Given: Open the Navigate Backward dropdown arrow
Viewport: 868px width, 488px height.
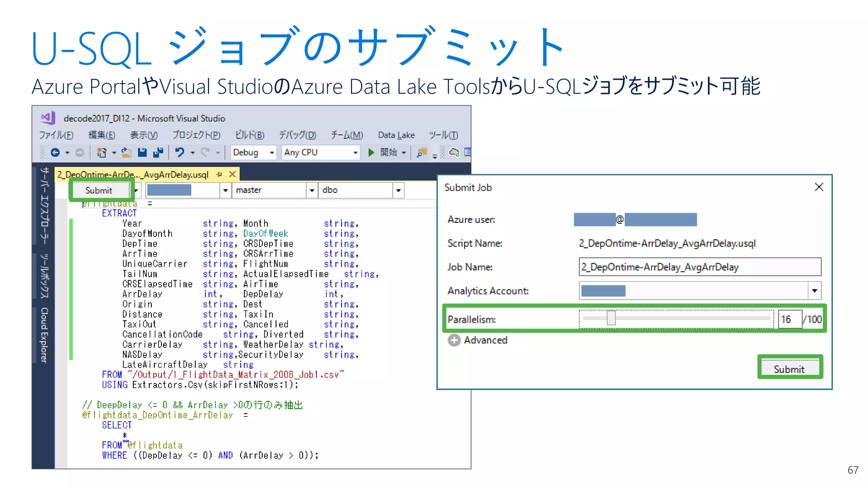Looking at the screenshot, I should [x=67, y=153].
